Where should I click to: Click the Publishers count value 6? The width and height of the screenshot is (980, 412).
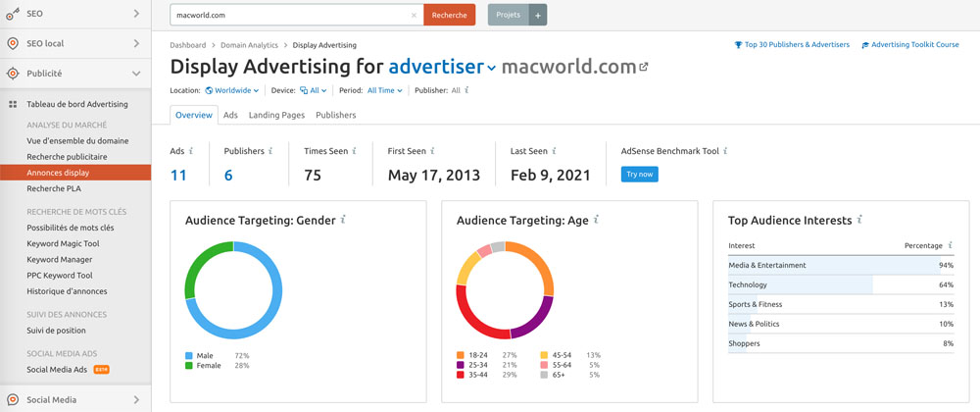(x=228, y=175)
